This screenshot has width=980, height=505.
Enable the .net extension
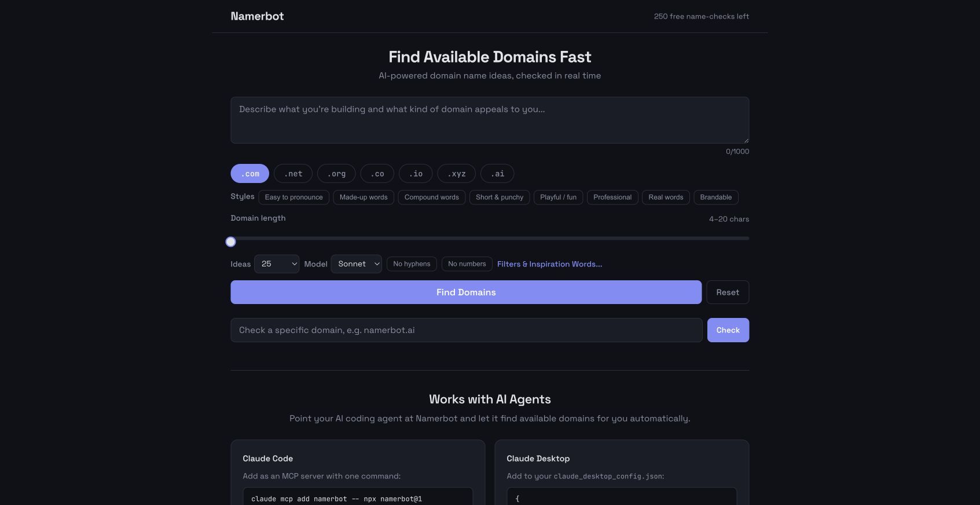293,174
